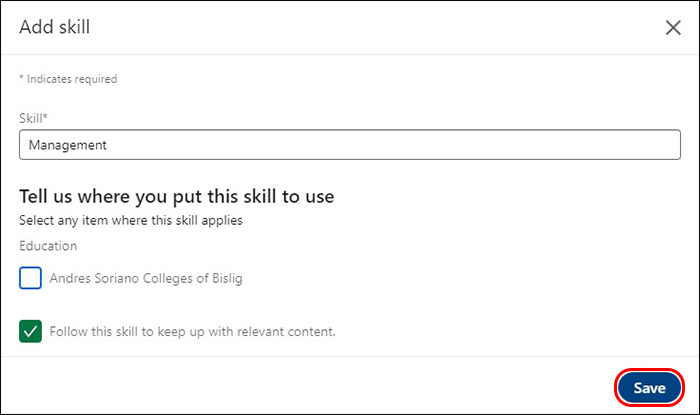Click the Education section label
The image size is (700, 415).
(x=48, y=245)
